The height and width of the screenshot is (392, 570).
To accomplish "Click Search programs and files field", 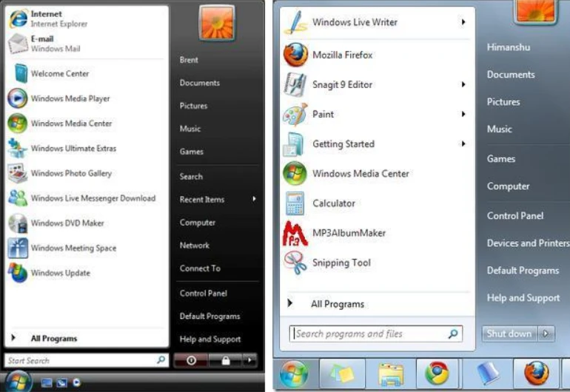I will coord(376,334).
